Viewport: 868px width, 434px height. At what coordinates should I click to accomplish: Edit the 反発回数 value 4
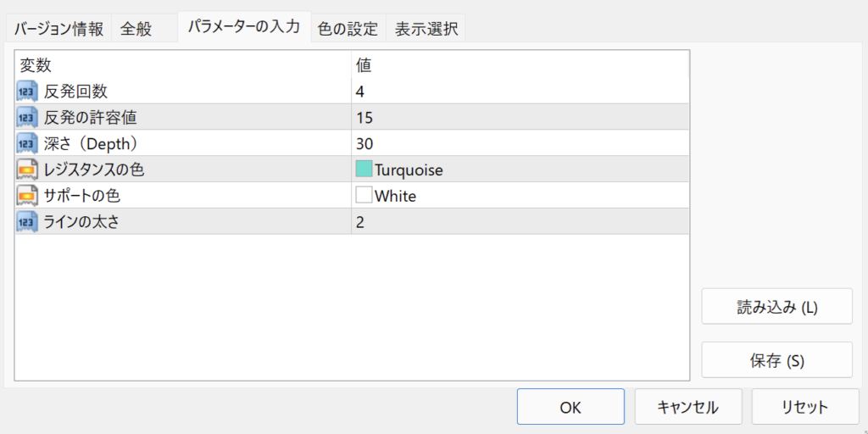[520, 91]
